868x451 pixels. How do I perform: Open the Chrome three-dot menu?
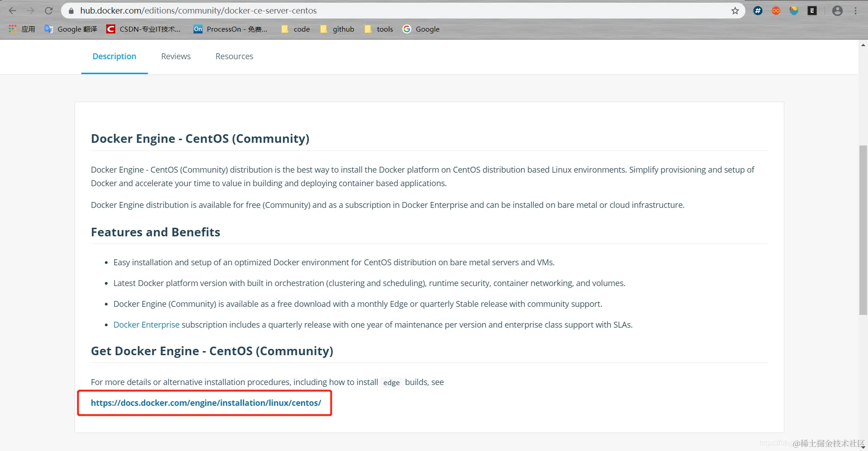(x=855, y=10)
